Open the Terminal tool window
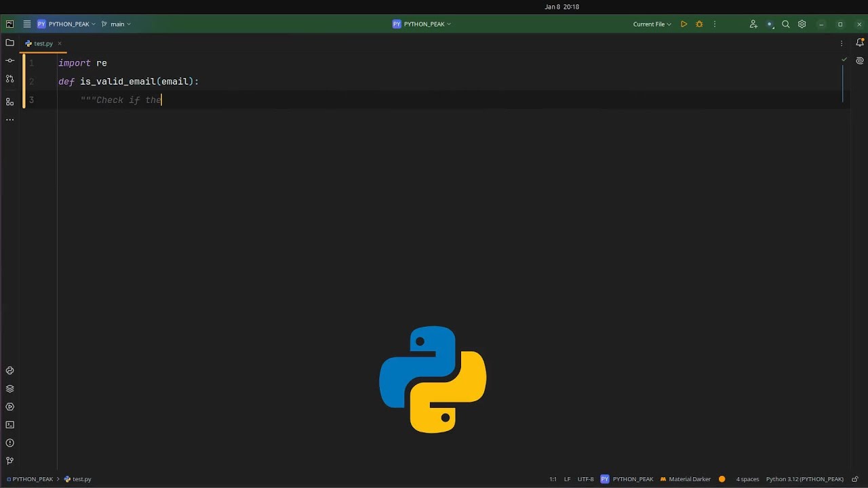Image resolution: width=868 pixels, height=488 pixels. pos(9,425)
